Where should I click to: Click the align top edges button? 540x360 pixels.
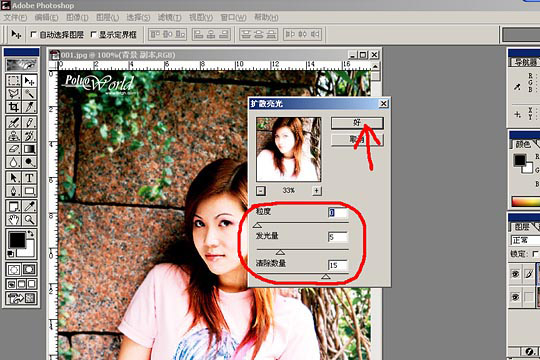coord(156,34)
